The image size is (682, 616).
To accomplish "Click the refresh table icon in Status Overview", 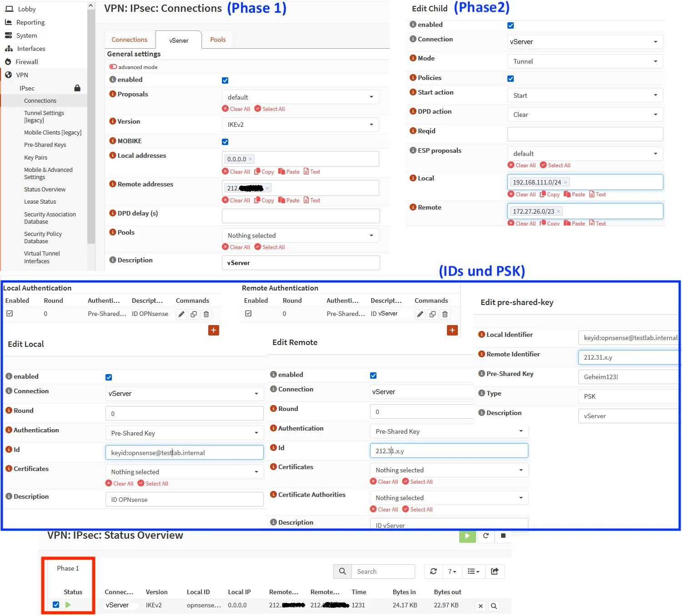I will (x=433, y=571).
